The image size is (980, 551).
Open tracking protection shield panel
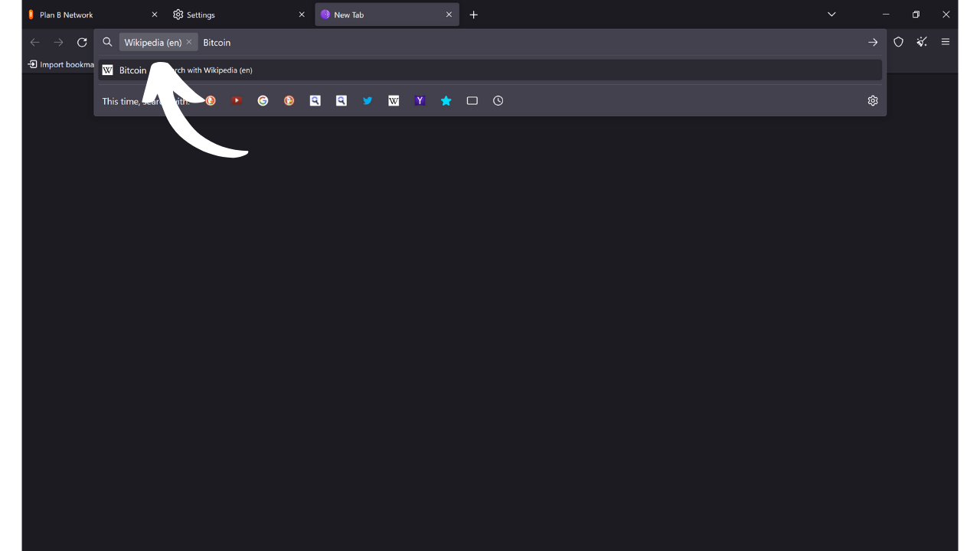(x=898, y=42)
